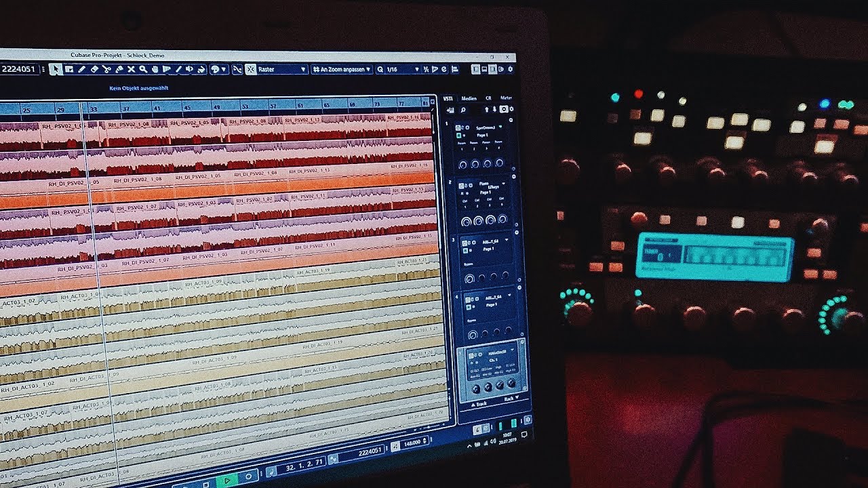Click bar 57 on the ruler
This screenshot has width=868, height=488.
(x=272, y=106)
